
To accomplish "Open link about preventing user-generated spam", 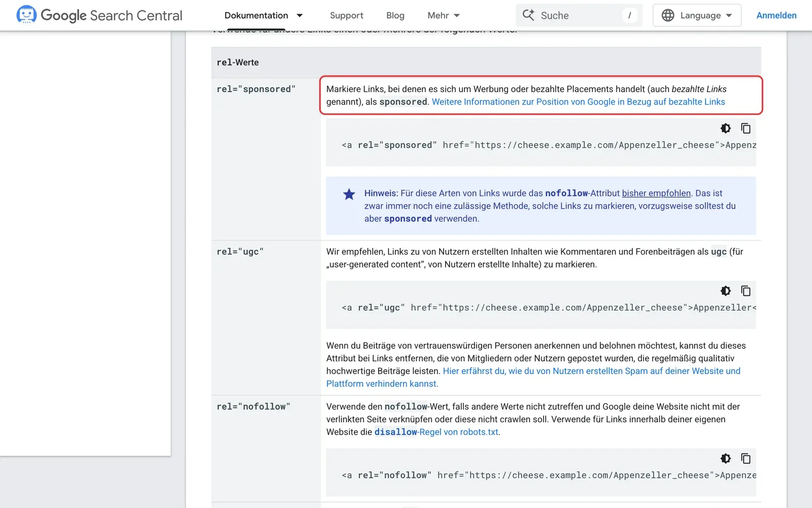I will 533,377.
